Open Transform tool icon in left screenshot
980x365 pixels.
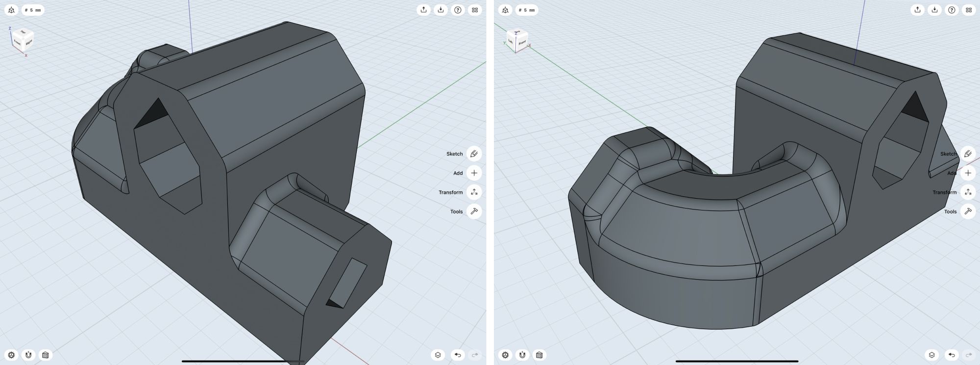pos(474,192)
